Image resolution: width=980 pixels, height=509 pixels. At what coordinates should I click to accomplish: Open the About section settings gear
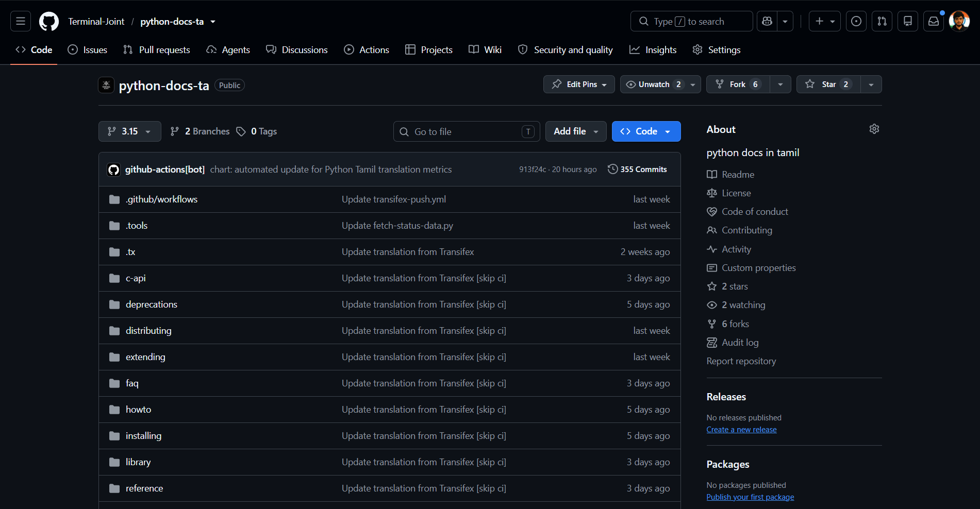click(874, 129)
